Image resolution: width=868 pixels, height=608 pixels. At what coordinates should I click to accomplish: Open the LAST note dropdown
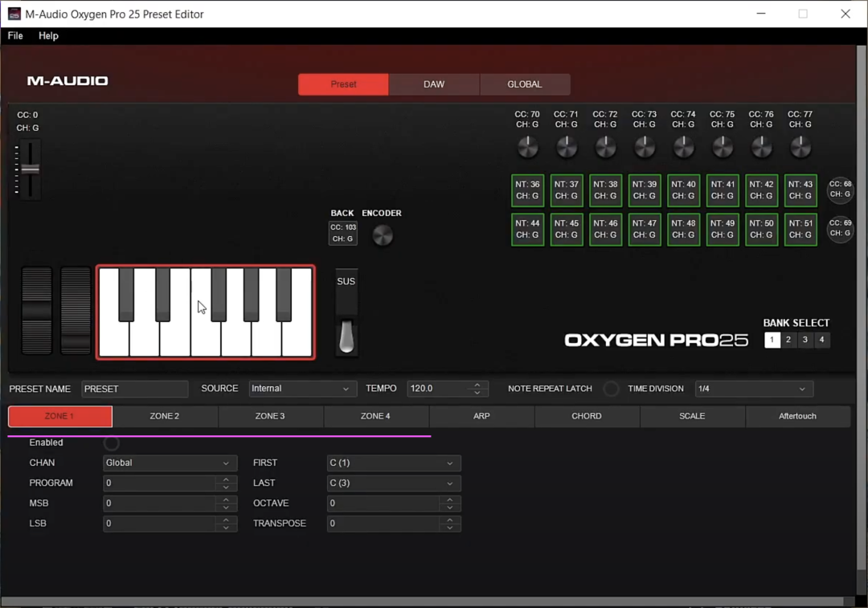394,483
